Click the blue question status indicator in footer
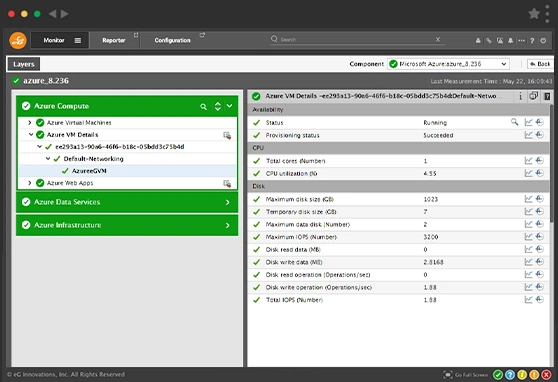This screenshot has height=382, width=558. coord(510,375)
